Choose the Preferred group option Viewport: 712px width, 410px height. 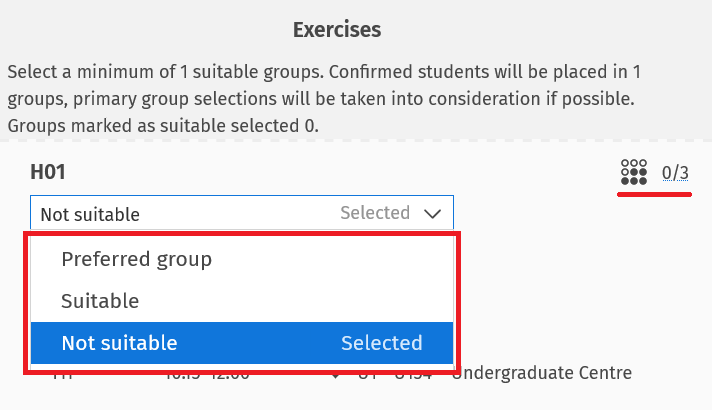point(136,259)
